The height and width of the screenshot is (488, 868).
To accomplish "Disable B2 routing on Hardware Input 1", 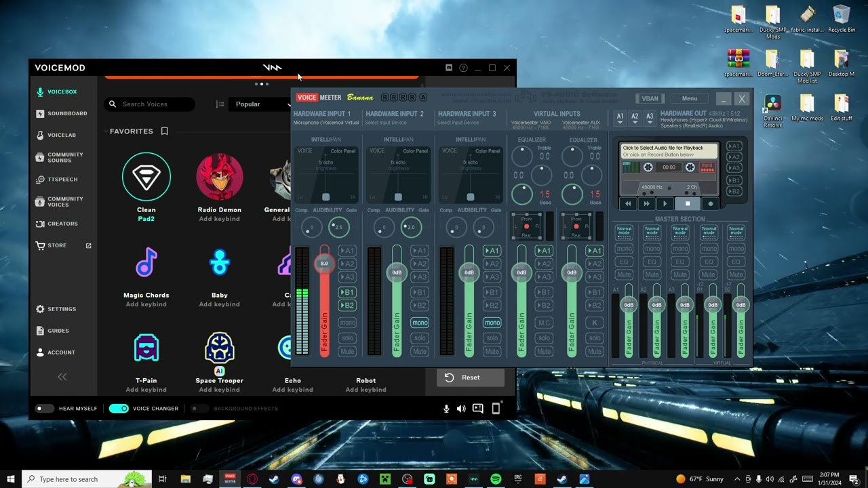I will tap(347, 306).
